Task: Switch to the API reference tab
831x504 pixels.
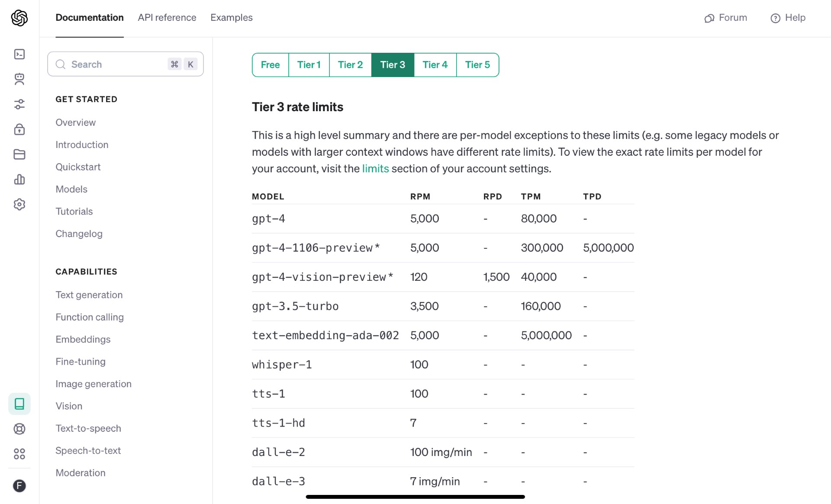Action: click(x=167, y=18)
